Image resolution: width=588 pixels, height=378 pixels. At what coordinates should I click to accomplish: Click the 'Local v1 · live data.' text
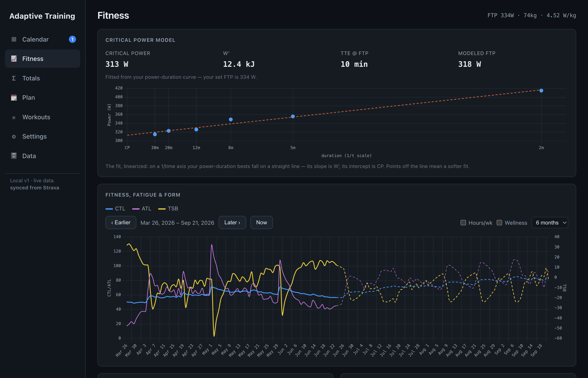pos(32,181)
